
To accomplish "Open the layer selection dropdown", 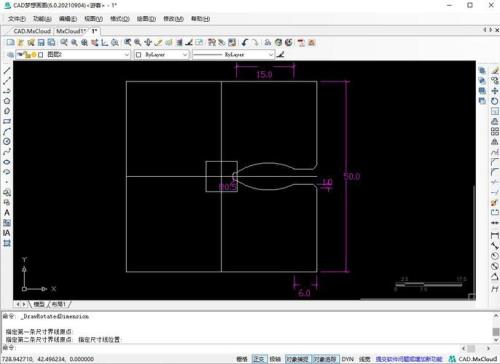I will click(x=73, y=55).
